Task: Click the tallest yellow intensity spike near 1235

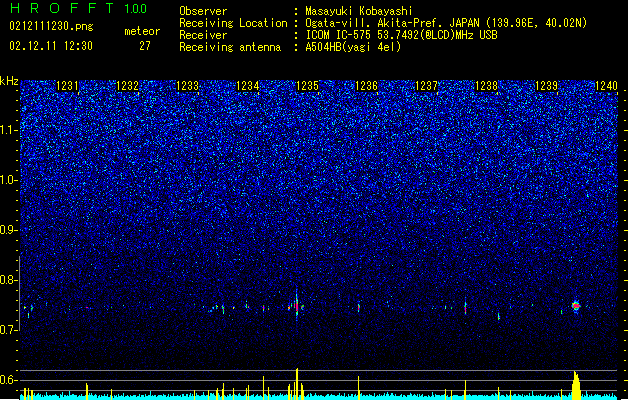Action: coord(297,384)
